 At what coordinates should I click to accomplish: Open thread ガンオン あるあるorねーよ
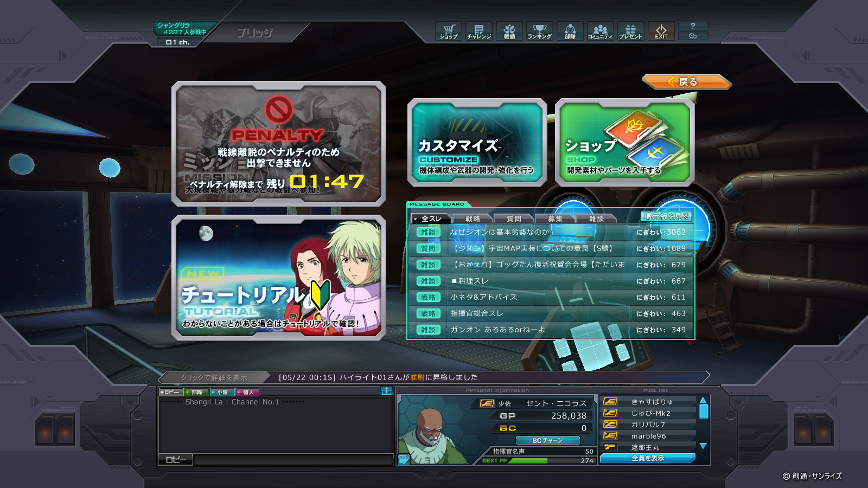(x=498, y=330)
